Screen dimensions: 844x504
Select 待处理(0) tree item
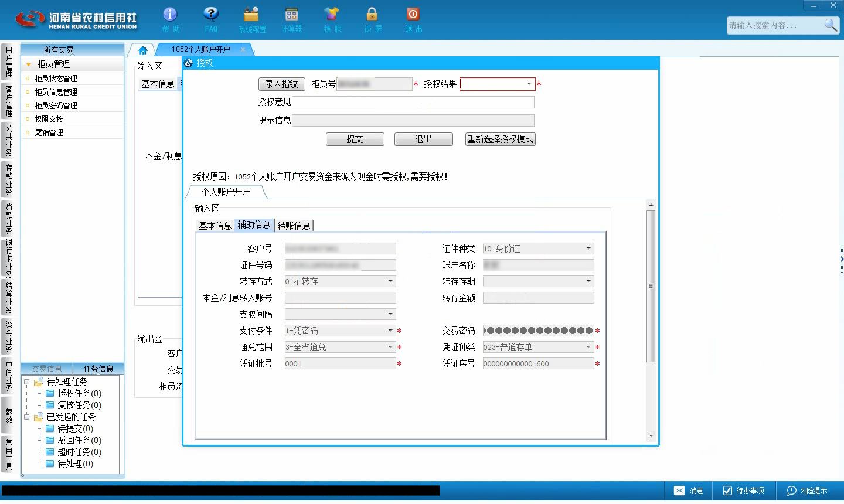tap(75, 464)
